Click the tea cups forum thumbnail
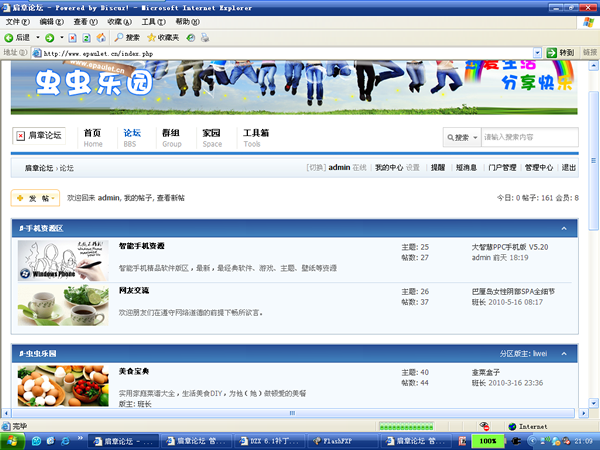This screenshot has width=600, height=450. (63, 305)
